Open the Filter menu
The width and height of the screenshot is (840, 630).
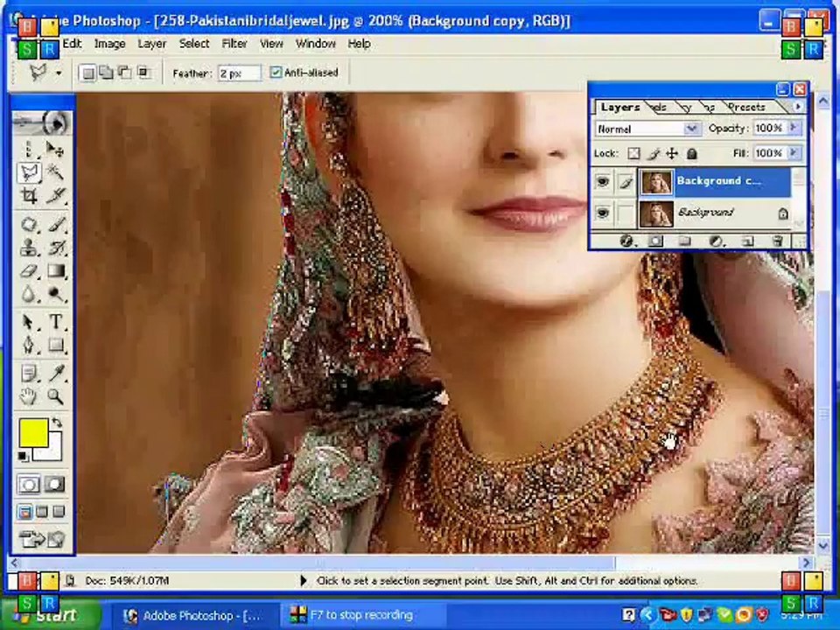click(234, 44)
